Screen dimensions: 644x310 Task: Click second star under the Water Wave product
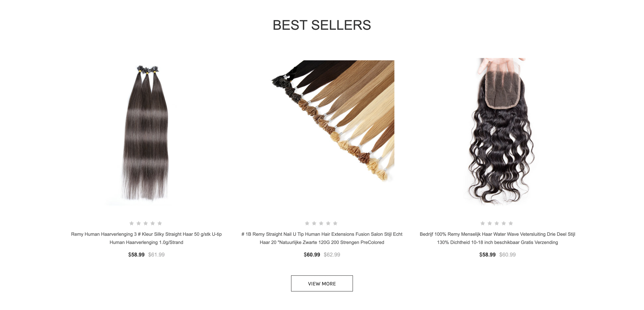point(490,223)
